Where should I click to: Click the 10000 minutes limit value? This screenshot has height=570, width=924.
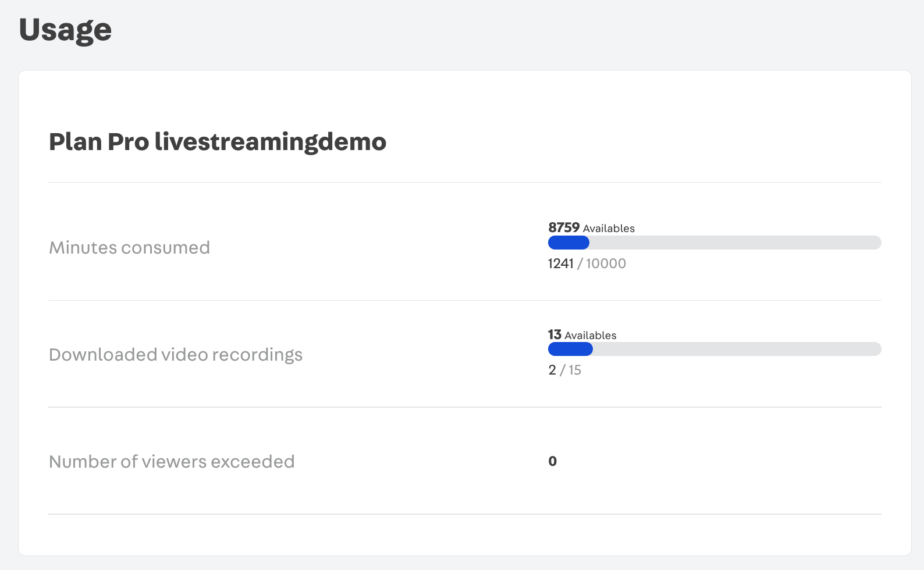(x=606, y=263)
